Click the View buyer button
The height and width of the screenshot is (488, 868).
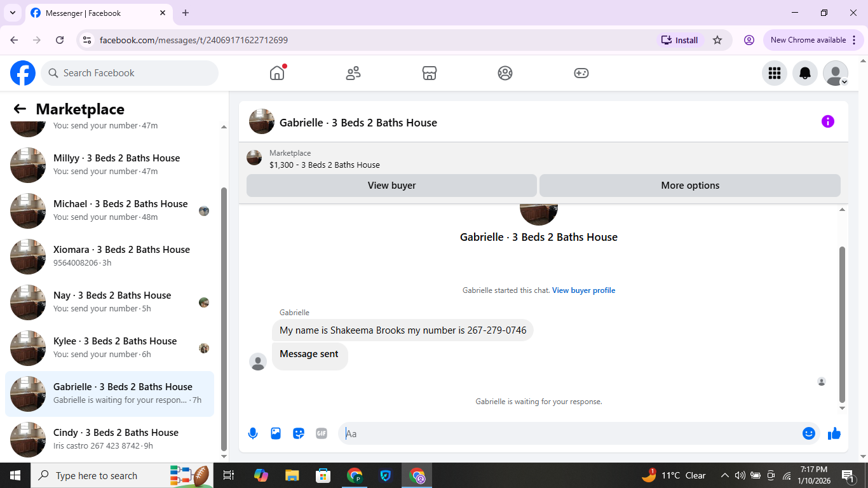(x=391, y=186)
